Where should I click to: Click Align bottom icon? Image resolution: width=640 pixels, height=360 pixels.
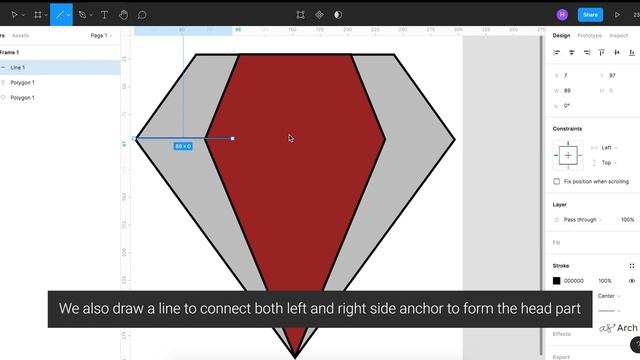632,52
